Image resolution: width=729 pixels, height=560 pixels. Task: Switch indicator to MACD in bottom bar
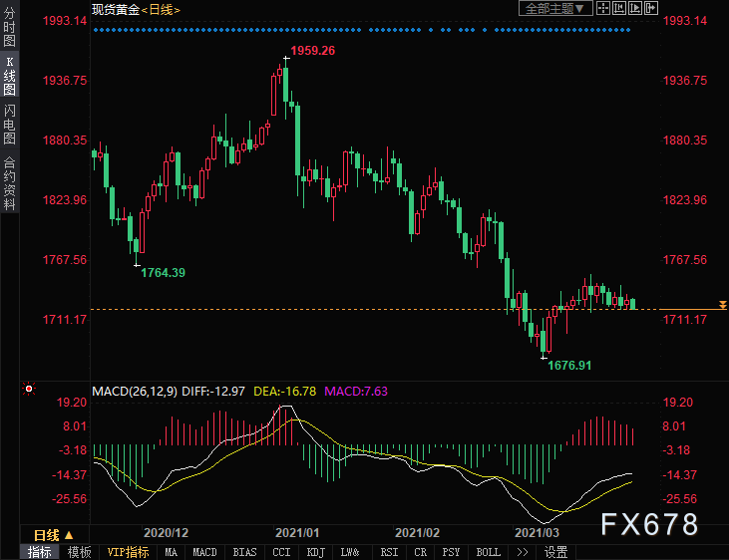click(204, 553)
